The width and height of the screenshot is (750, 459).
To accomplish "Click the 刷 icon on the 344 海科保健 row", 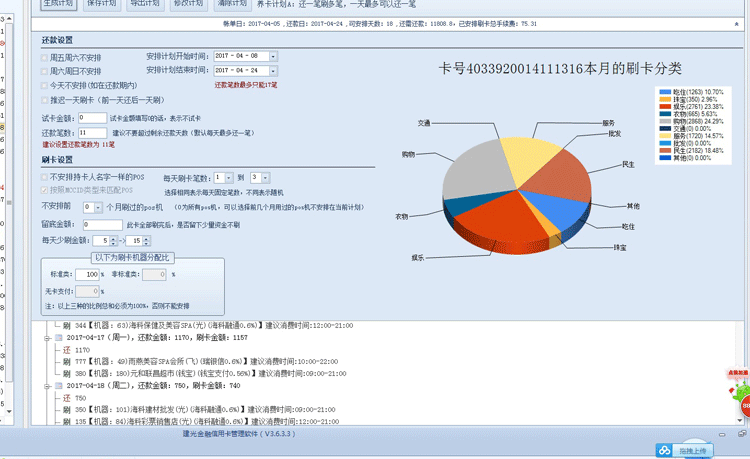I will pos(66,326).
